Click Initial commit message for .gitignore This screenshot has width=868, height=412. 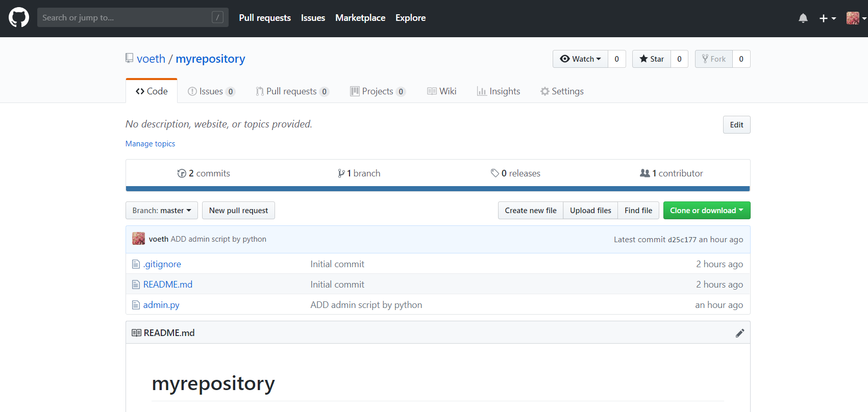tap(337, 264)
